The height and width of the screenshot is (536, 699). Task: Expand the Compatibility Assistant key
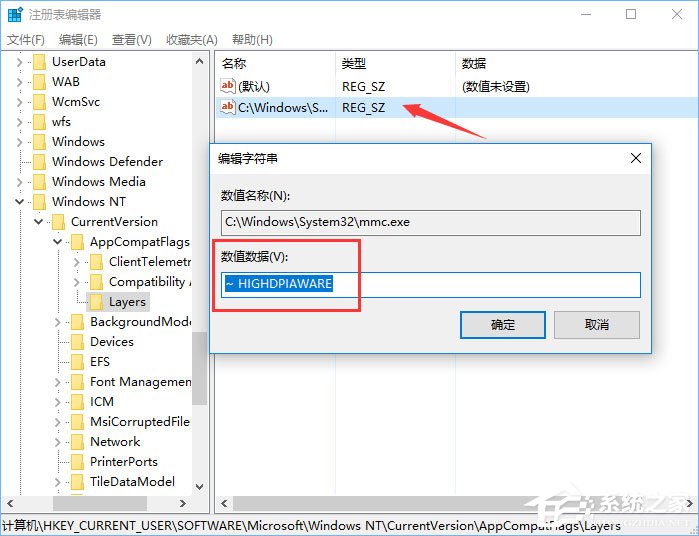(77, 282)
